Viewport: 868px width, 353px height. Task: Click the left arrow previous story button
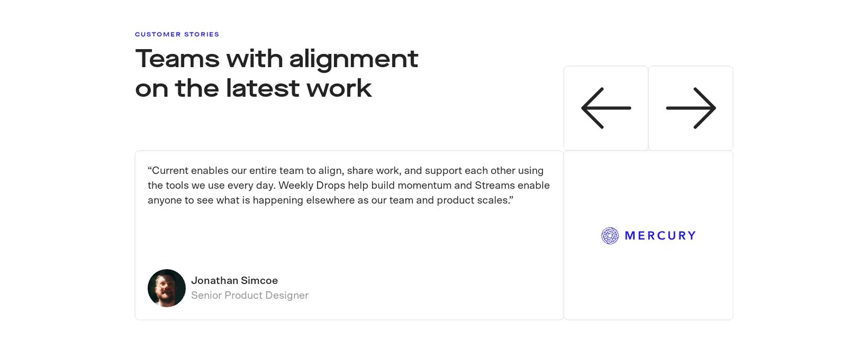[606, 108]
